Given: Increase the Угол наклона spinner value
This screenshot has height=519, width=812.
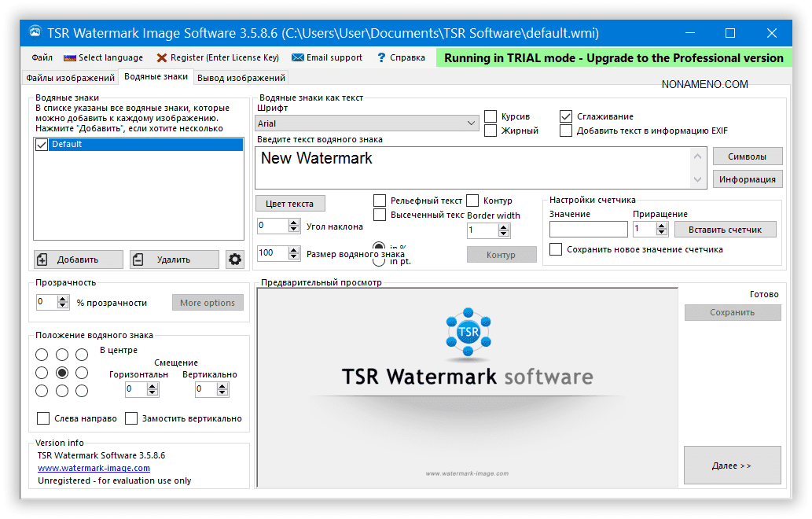Looking at the screenshot, I should 294,223.
